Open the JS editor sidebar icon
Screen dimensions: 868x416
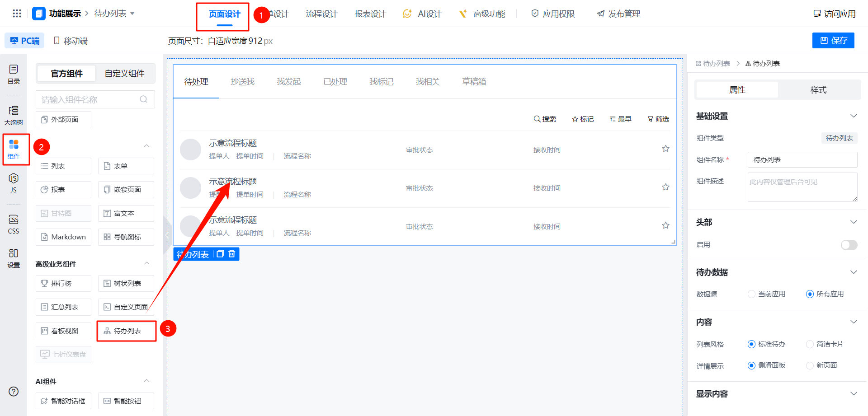click(x=14, y=182)
